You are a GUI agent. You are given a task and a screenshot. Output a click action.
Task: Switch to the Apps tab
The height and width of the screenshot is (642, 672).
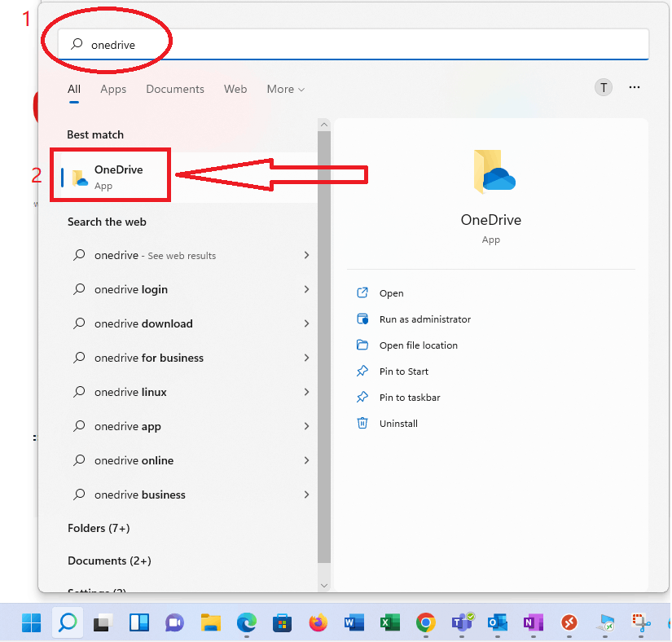(x=113, y=89)
